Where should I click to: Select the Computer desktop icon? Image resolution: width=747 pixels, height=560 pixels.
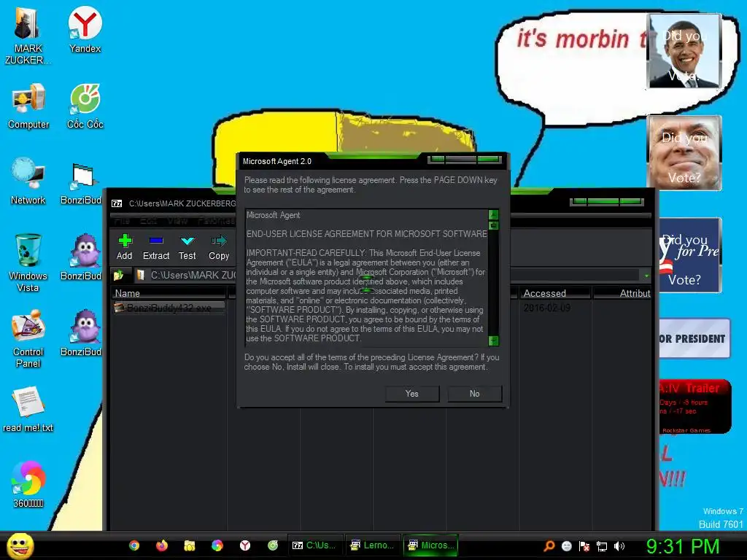tap(28, 106)
